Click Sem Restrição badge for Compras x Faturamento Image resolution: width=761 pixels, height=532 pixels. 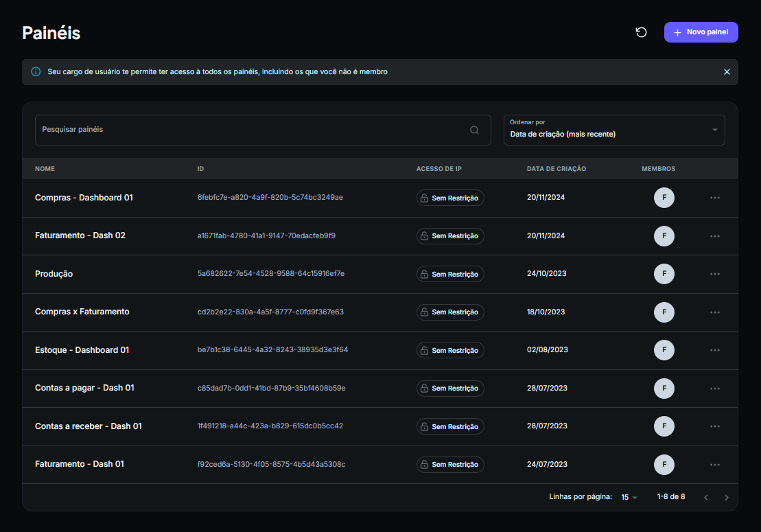[x=450, y=312]
